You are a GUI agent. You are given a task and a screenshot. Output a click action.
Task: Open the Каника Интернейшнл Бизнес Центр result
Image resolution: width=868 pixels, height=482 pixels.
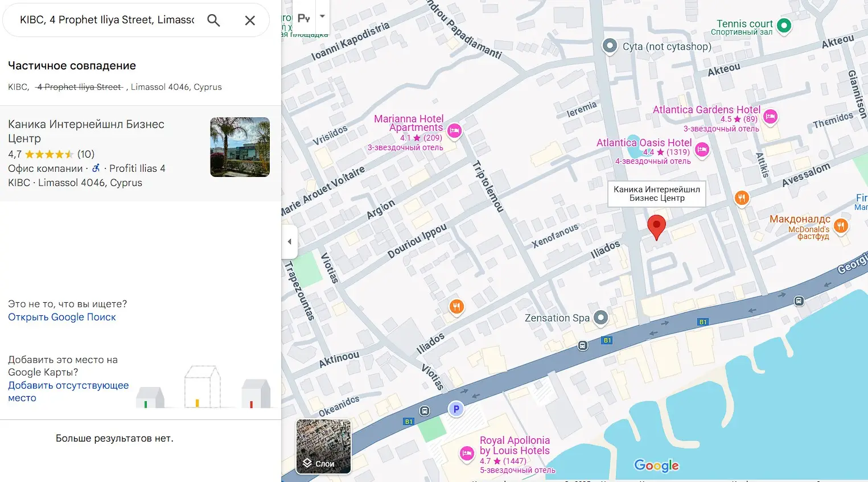coord(86,131)
